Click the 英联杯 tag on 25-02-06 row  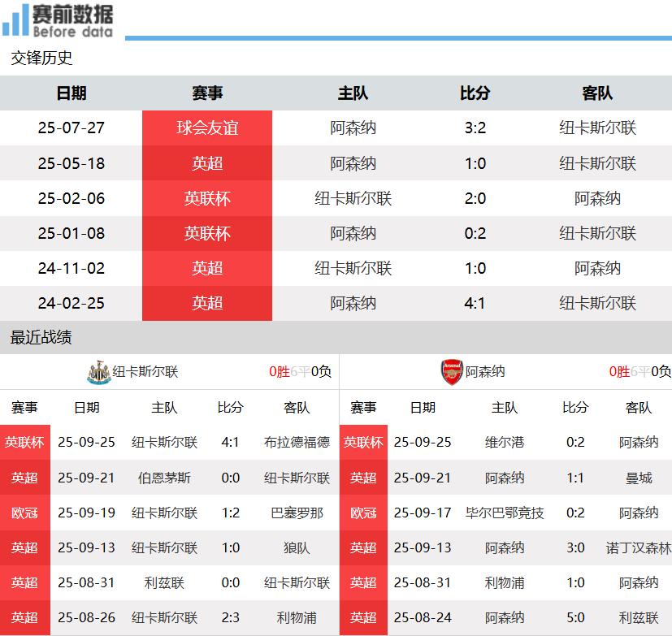(207, 198)
